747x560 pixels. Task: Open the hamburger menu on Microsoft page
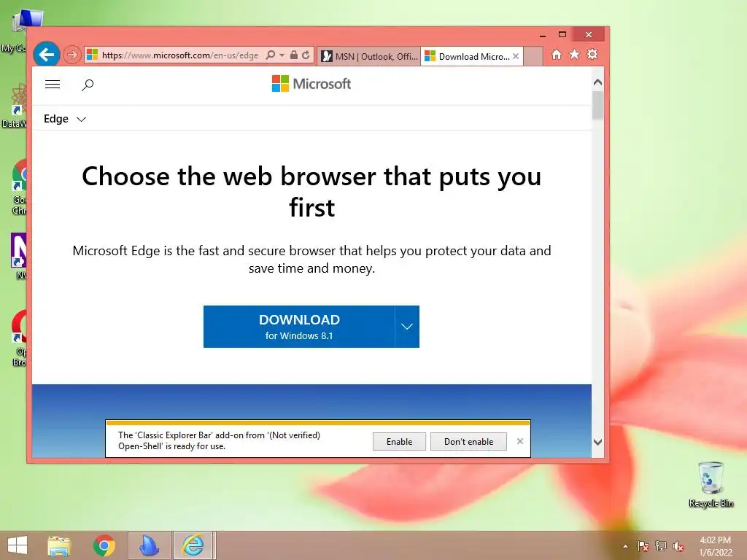click(x=53, y=85)
